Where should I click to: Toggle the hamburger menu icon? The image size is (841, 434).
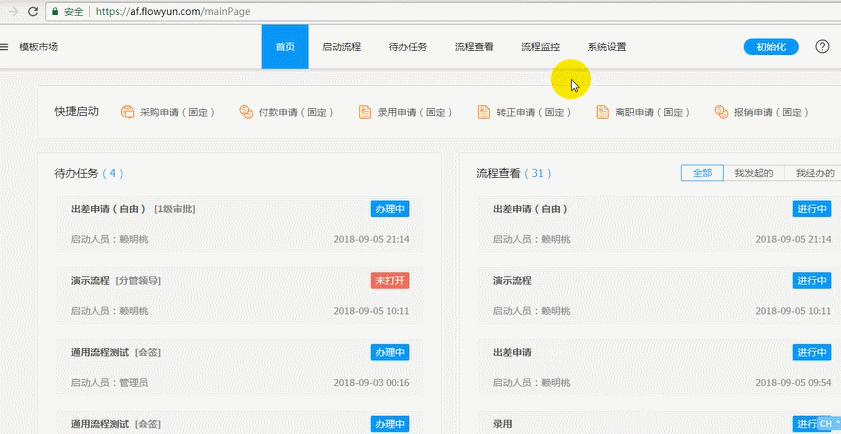[5, 47]
